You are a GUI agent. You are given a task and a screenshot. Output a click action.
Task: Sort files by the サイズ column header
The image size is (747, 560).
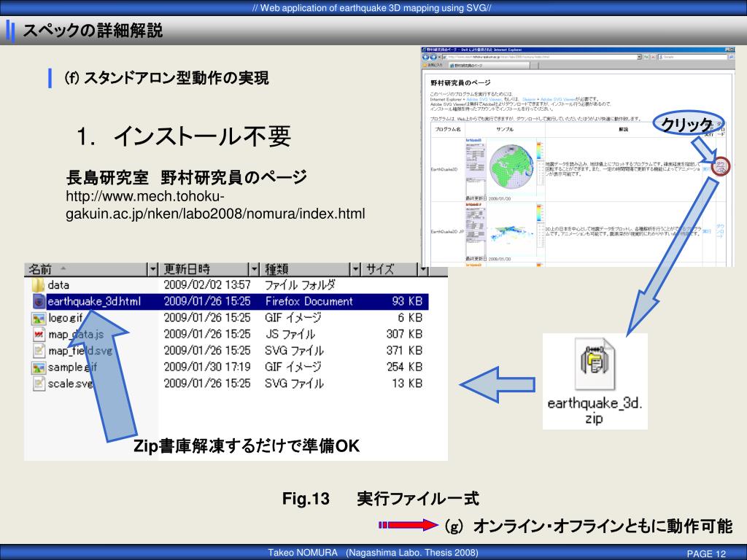tap(390, 270)
